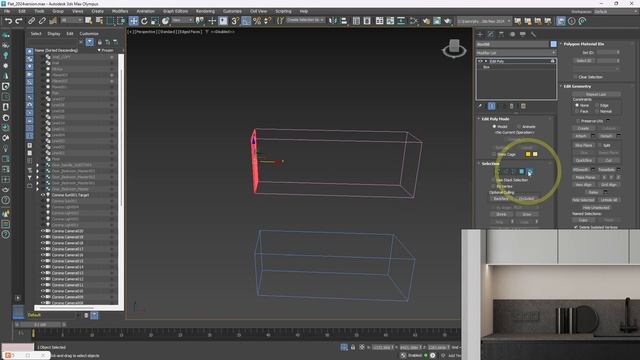The height and width of the screenshot is (360, 640).
Task: Open Select by Name dialog icon
Action: tap(99, 21)
